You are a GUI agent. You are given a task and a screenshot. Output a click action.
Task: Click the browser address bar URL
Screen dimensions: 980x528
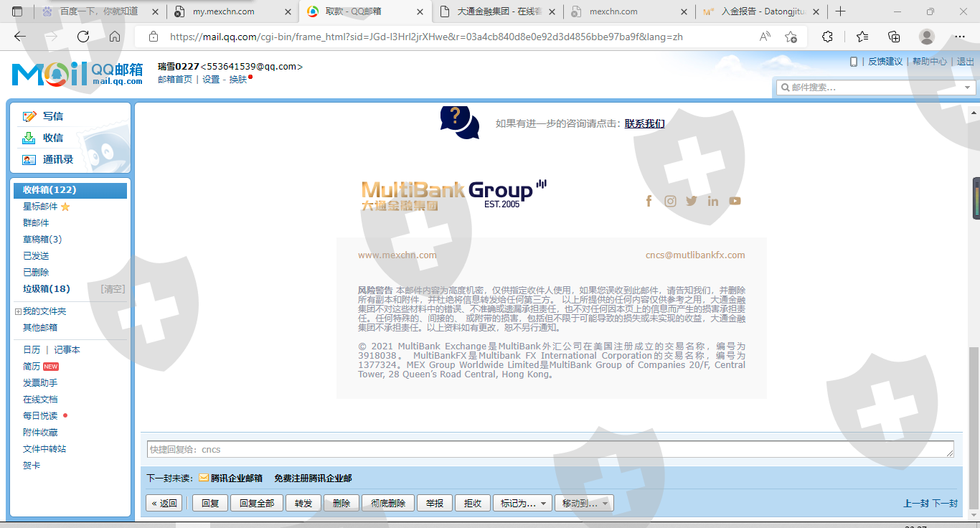coord(426,37)
